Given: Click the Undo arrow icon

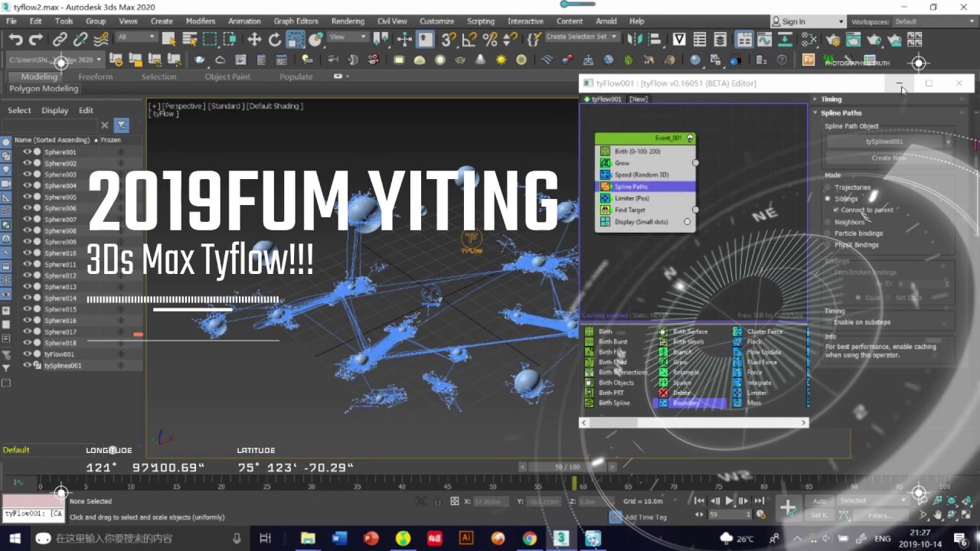Looking at the screenshot, I should (x=15, y=39).
